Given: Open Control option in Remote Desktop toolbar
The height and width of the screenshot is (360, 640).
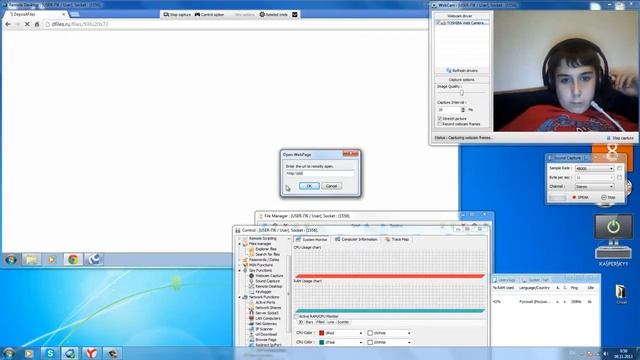Looking at the screenshot, I should pyautogui.click(x=209, y=14).
